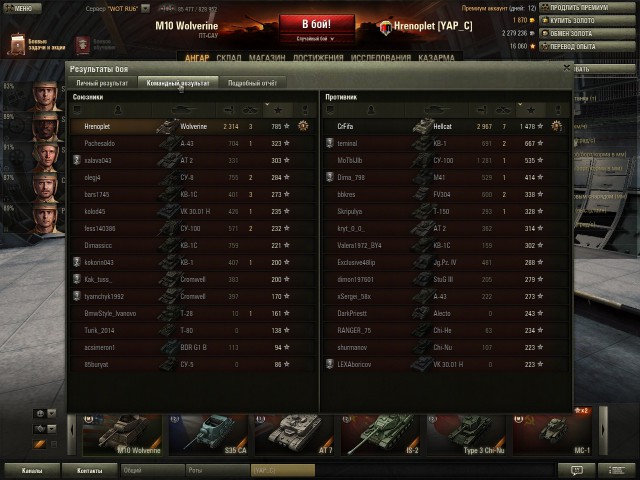Open the ДОСТИЖЕНИЯ achievements tab

[318, 58]
